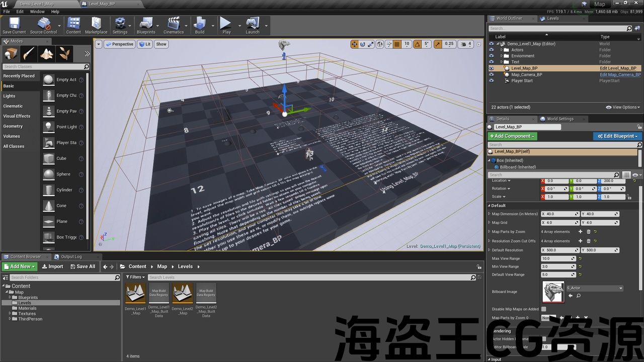
Task: Toggle visibility of Map_Camera_BP actor
Action: (x=492, y=74)
